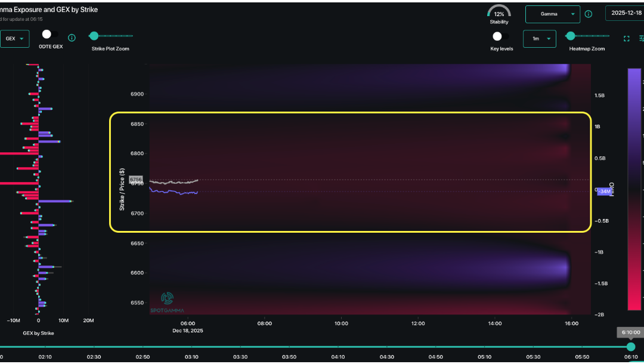This screenshot has width=644, height=364.
Task: Click the -34M price marker on right axis
Action: [x=605, y=191]
